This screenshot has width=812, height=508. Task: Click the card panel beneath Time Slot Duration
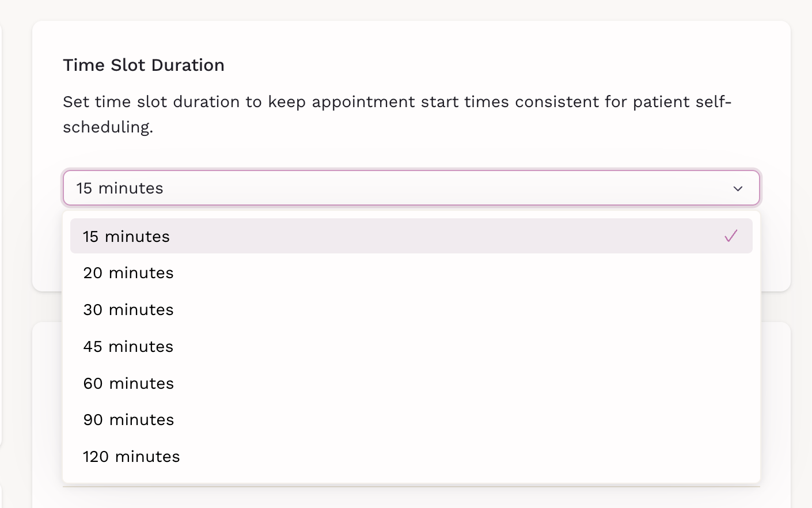775,403
